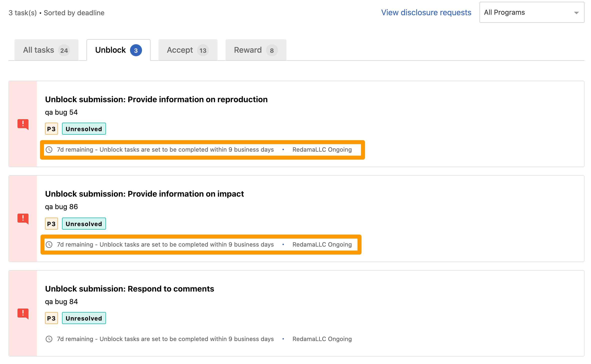Click 'RedamaLLC Ongoing' in qa bug 86 card
This screenshot has width=591, height=364.
pos(322,245)
